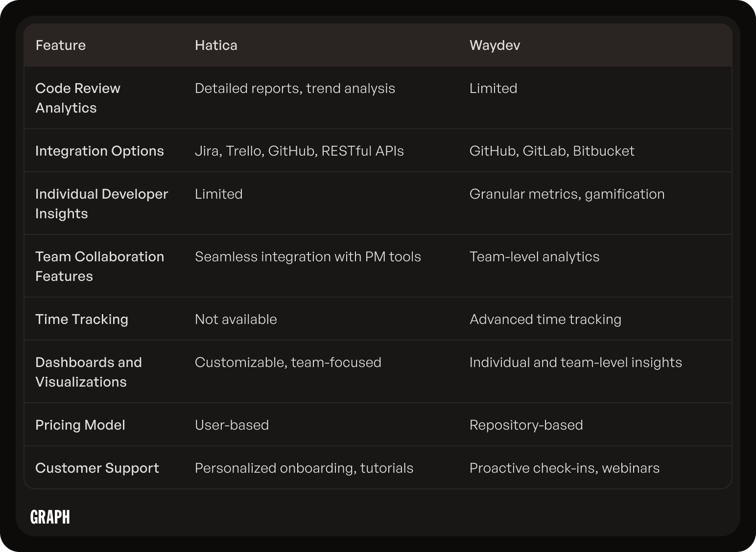The height and width of the screenshot is (552, 756).
Task: Click 'Personalized onboarding, tutorials' cell
Action: point(304,468)
